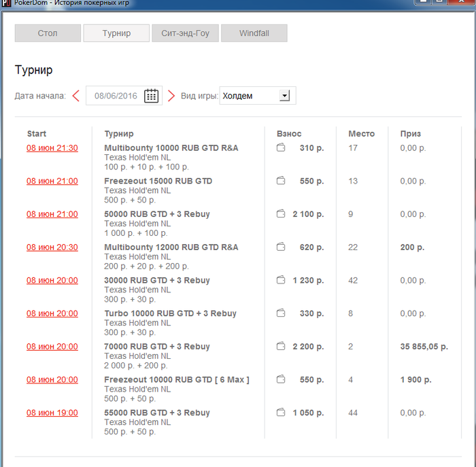Screen dimensions: 476x467
Task: Open the 08 июн 21:30 tournament link
Action: pos(52,148)
